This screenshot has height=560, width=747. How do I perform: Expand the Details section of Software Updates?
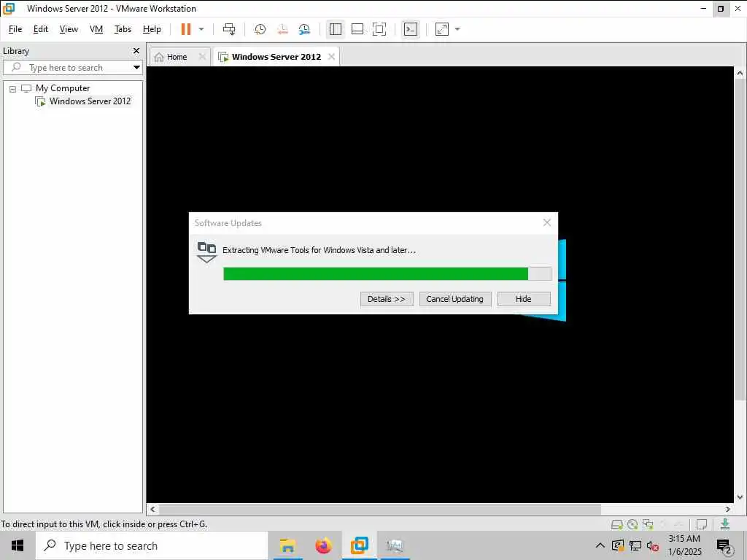click(x=387, y=299)
